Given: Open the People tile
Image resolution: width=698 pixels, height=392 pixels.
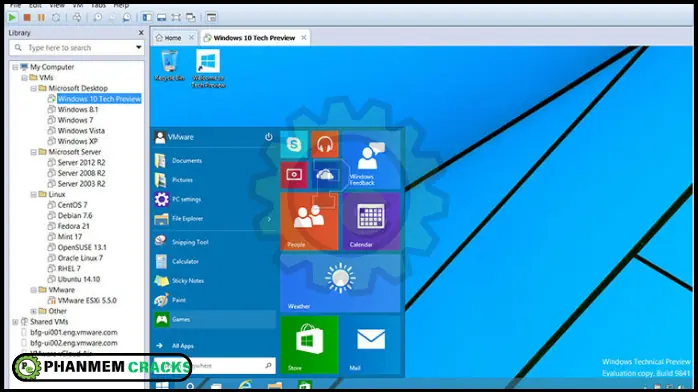Looking at the screenshot, I should (309, 221).
